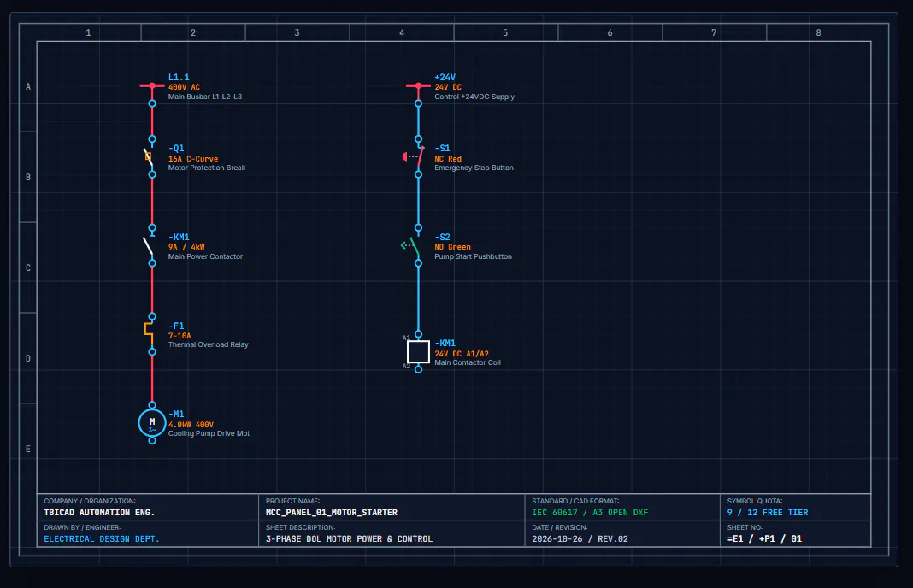
Task: Click the 'Cooling Pump Drive Mot' description
Action: 209,433
